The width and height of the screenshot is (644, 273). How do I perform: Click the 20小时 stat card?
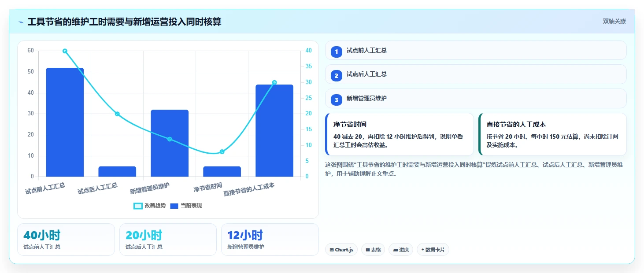click(168, 240)
